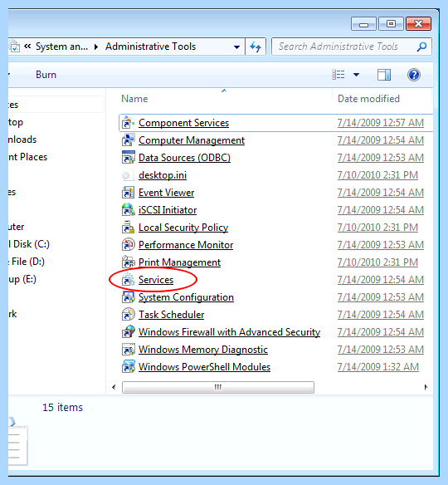Click the Burn toolbar button
The width and height of the screenshot is (448, 485).
[x=46, y=75]
